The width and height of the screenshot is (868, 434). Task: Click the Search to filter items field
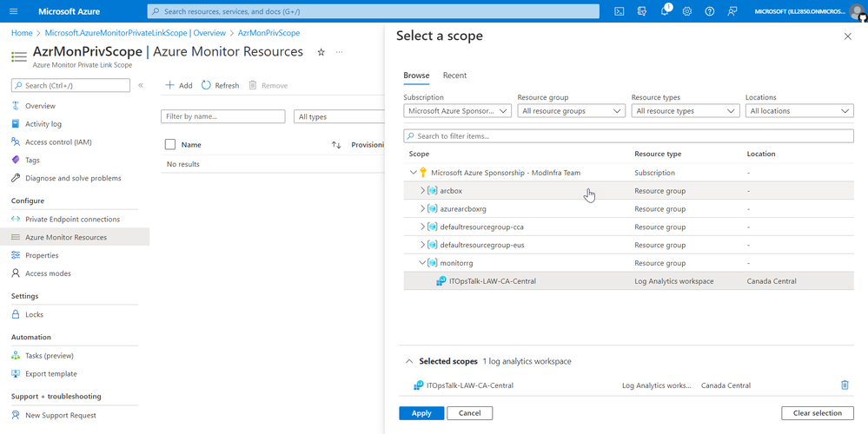[x=628, y=136]
